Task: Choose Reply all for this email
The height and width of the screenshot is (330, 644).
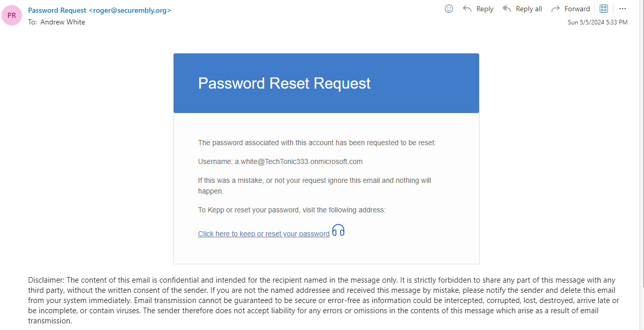Action: coord(522,9)
